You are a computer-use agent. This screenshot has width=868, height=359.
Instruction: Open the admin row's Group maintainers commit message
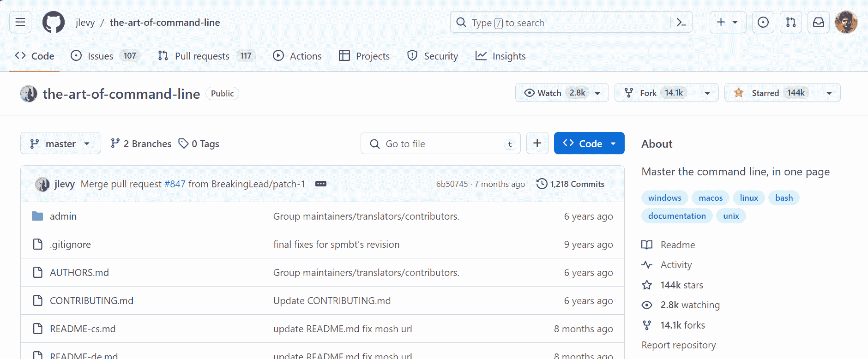[x=366, y=216]
